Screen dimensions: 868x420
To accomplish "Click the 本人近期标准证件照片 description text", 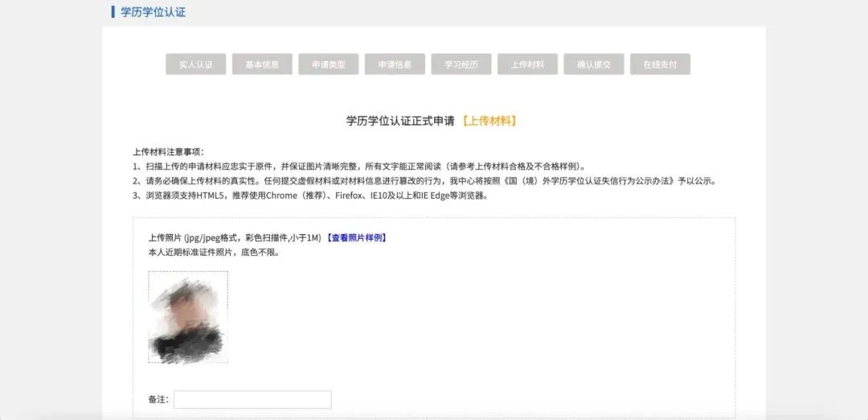I will 214,252.
